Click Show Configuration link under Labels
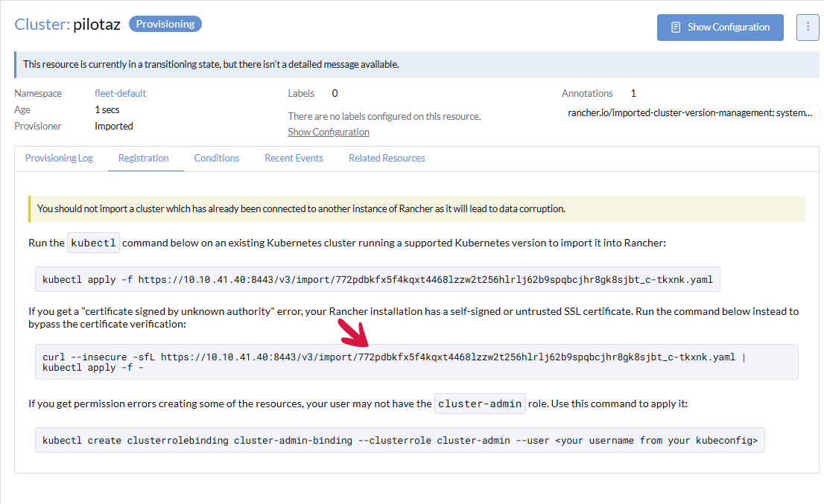The height and width of the screenshot is (504, 824). pyautogui.click(x=329, y=132)
